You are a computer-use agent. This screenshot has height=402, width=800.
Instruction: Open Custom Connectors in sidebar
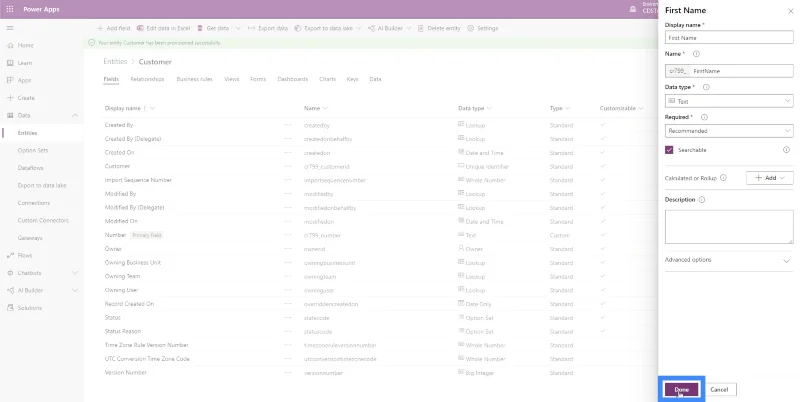click(x=43, y=220)
